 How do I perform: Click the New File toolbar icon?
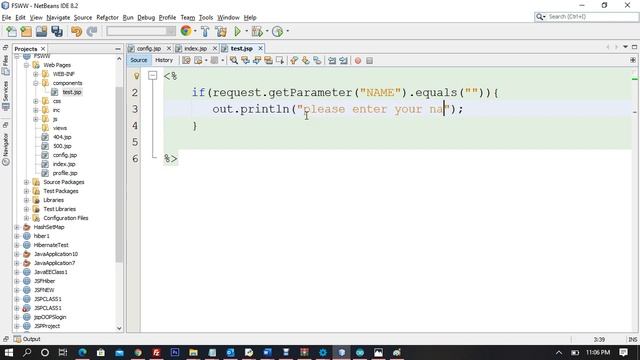click(11, 31)
